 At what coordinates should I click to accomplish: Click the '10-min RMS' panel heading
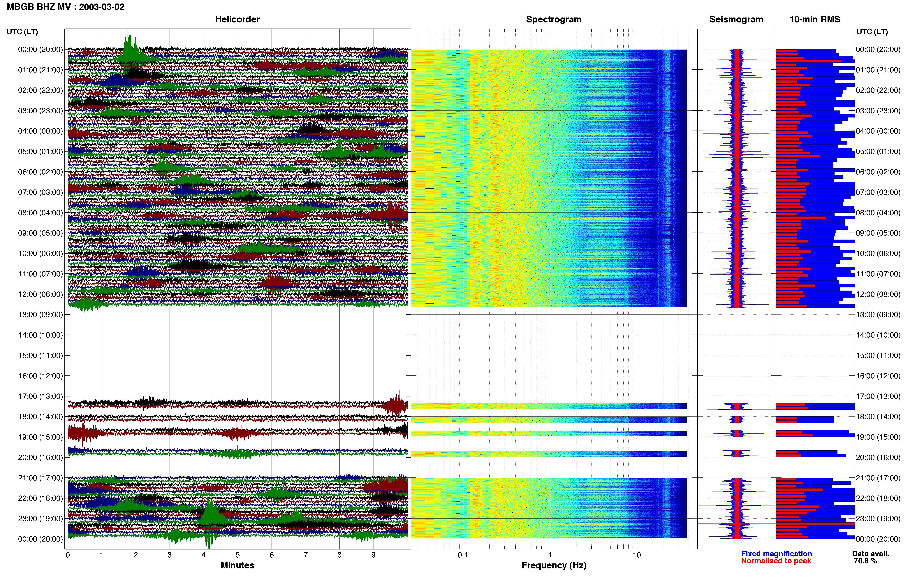pos(815,20)
